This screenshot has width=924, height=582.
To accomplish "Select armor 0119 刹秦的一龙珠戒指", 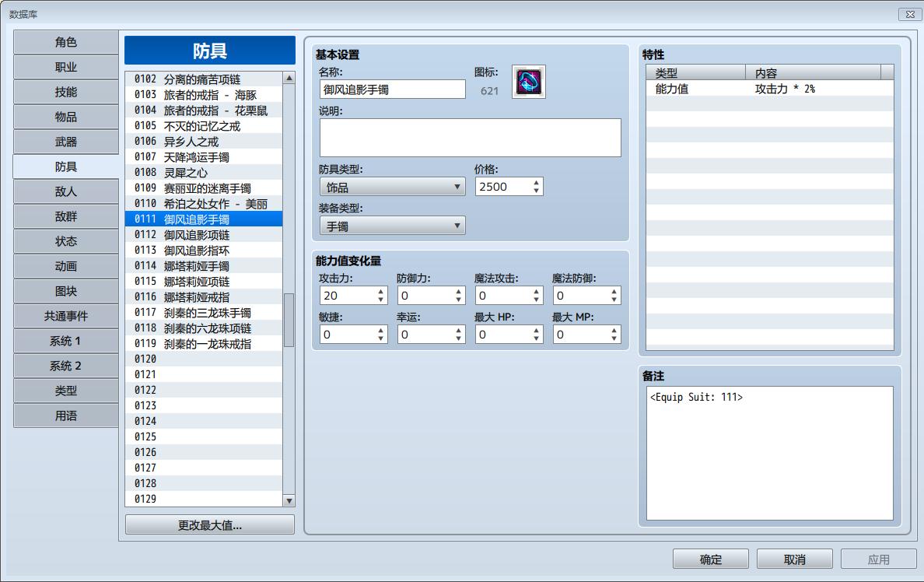I will (204, 344).
